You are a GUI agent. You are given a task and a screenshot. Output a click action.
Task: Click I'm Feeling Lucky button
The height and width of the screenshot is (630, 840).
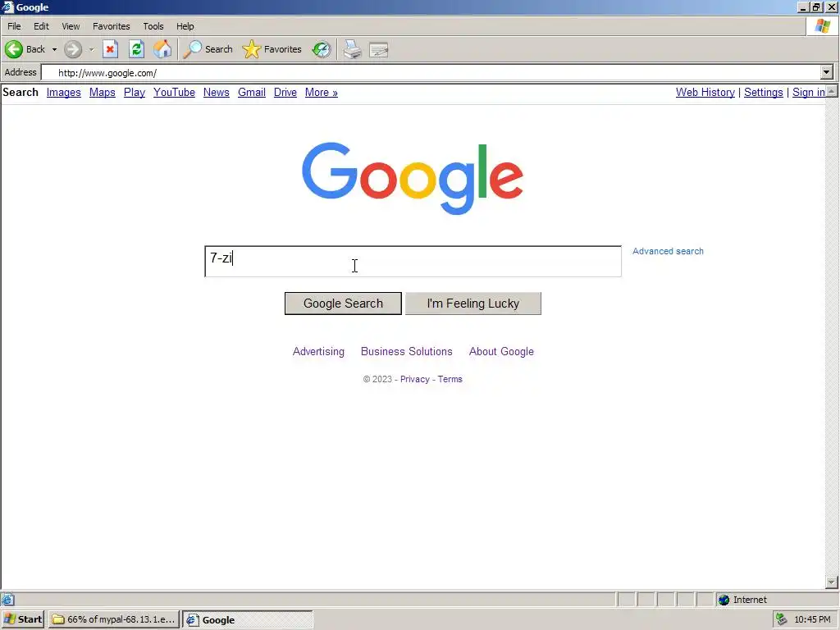pyautogui.click(x=473, y=304)
